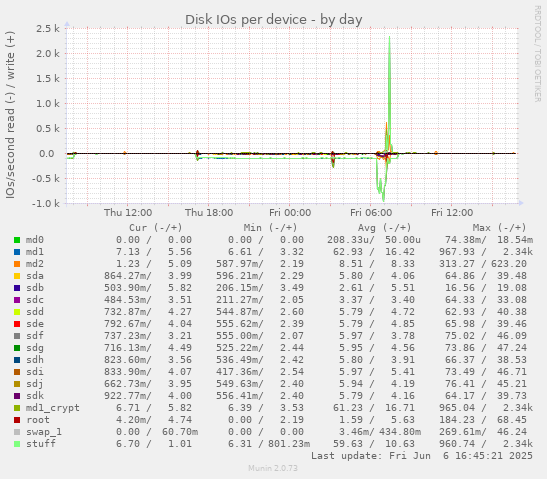
Task: Click the 'Min (-/+)' column header
Action: 270,228
